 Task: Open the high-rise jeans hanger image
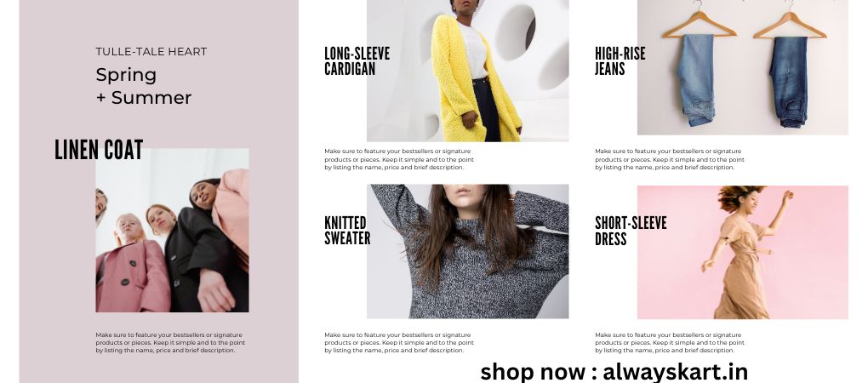[x=742, y=67]
